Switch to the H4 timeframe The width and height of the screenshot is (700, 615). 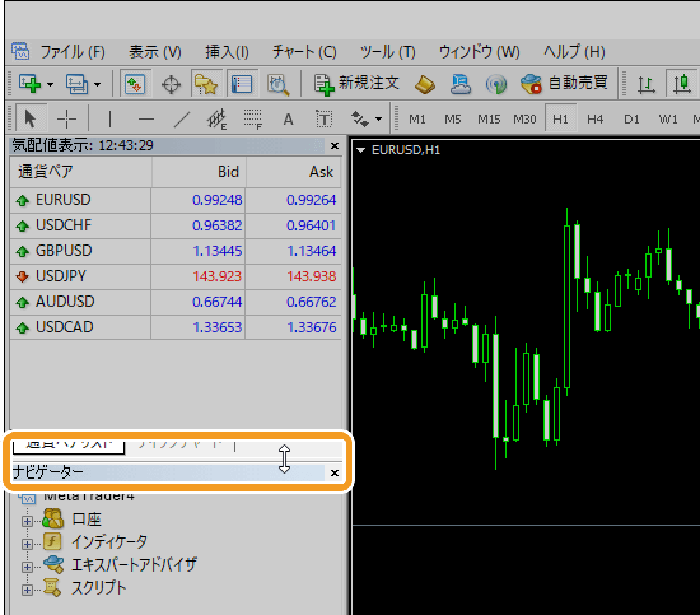595,118
